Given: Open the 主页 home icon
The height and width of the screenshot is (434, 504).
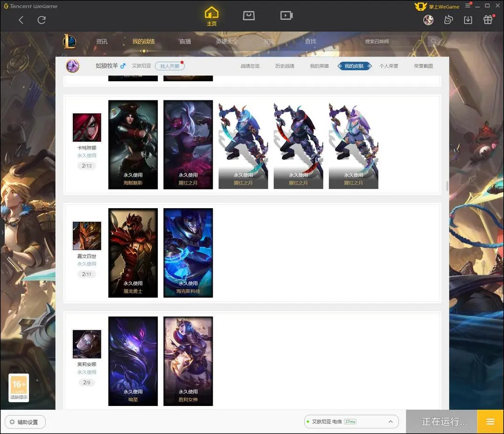Looking at the screenshot, I should [211, 16].
